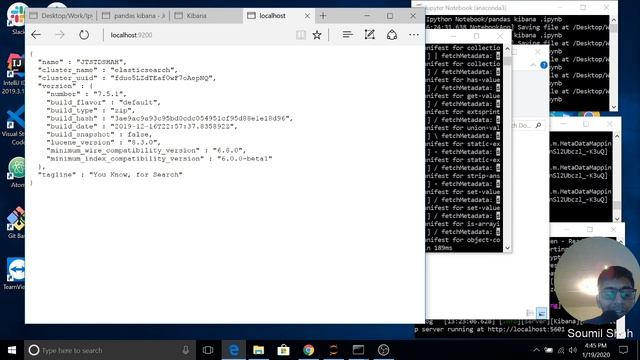Click the "cluster_name" line in JSON

(x=108, y=70)
